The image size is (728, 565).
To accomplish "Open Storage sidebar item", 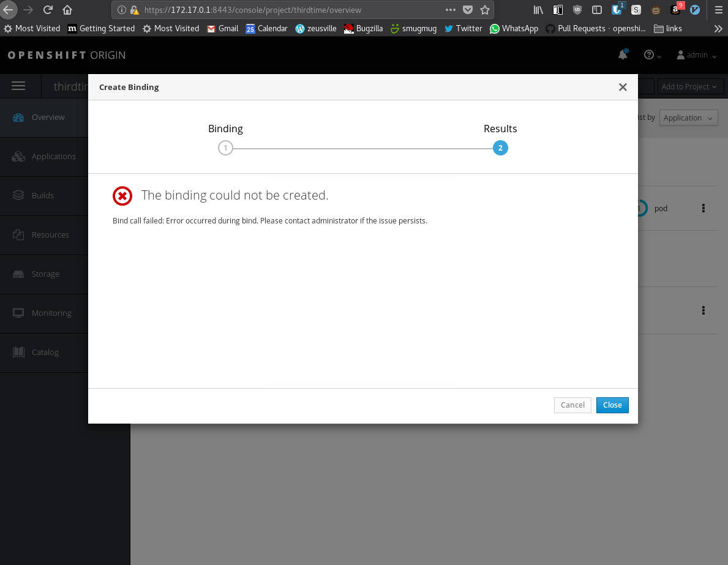I will coord(44,274).
